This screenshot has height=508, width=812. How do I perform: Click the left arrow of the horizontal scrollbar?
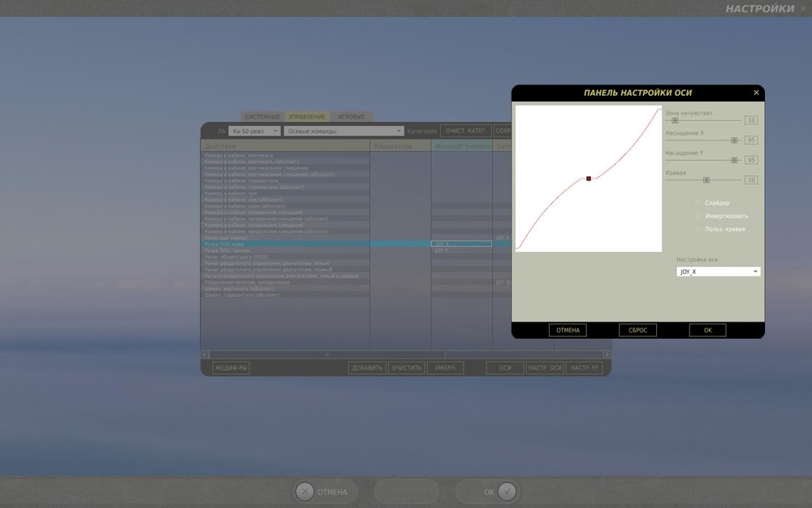coord(205,354)
